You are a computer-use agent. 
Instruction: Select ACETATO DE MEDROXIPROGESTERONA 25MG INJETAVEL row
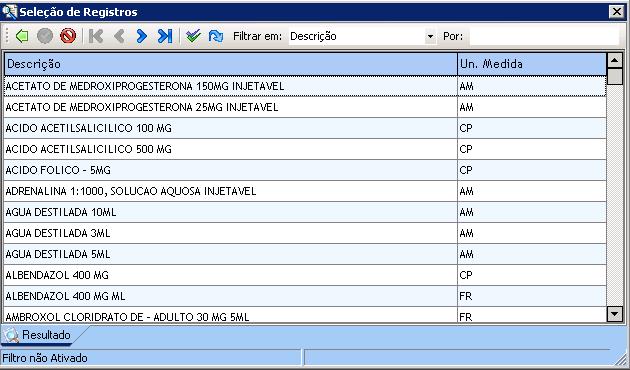(305, 107)
